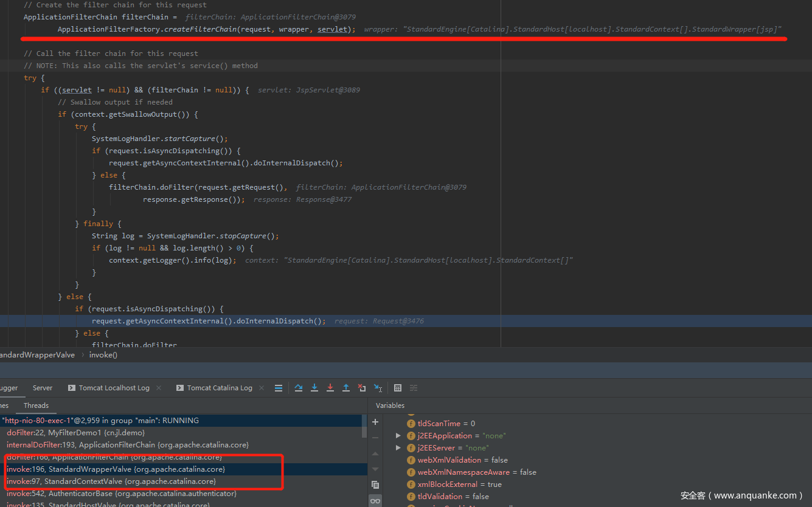The height and width of the screenshot is (507, 812).
Task: Click the Run to Cursor icon
Action: pyautogui.click(x=378, y=388)
